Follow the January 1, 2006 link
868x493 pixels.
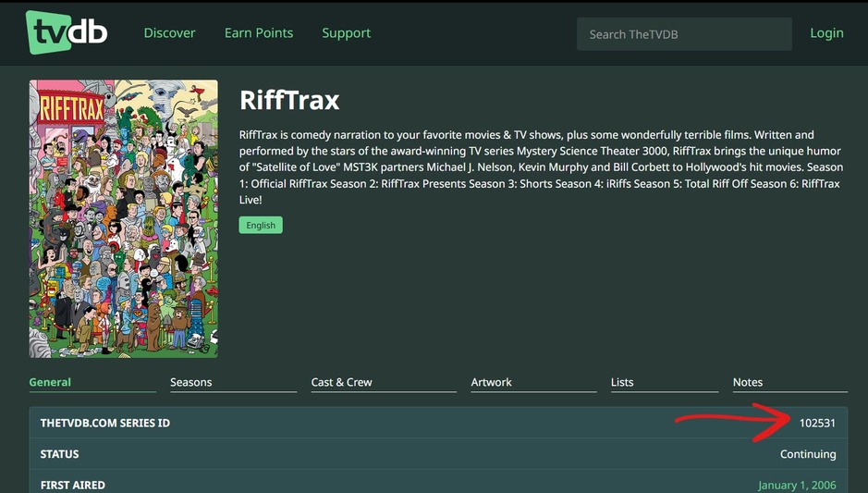pyautogui.click(x=797, y=486)
